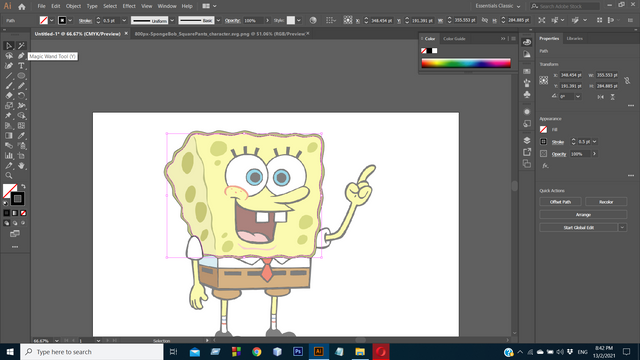Click the color spectrum bar
640x360 pixels.
[466, 63]
